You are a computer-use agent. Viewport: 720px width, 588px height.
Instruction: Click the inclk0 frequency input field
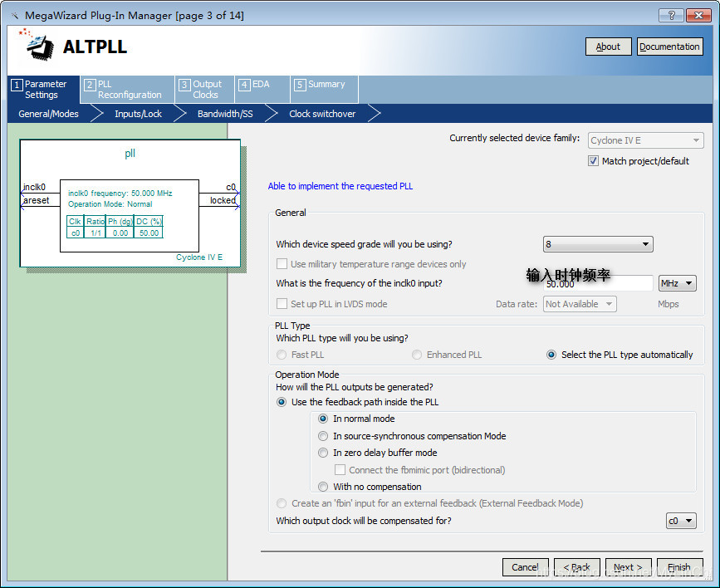(598, 283)
